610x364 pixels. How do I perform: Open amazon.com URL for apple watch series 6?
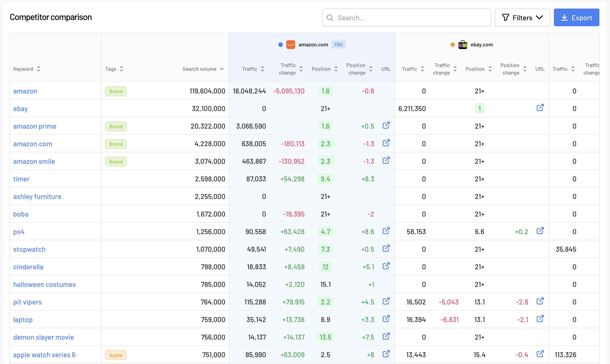point(386,354)
